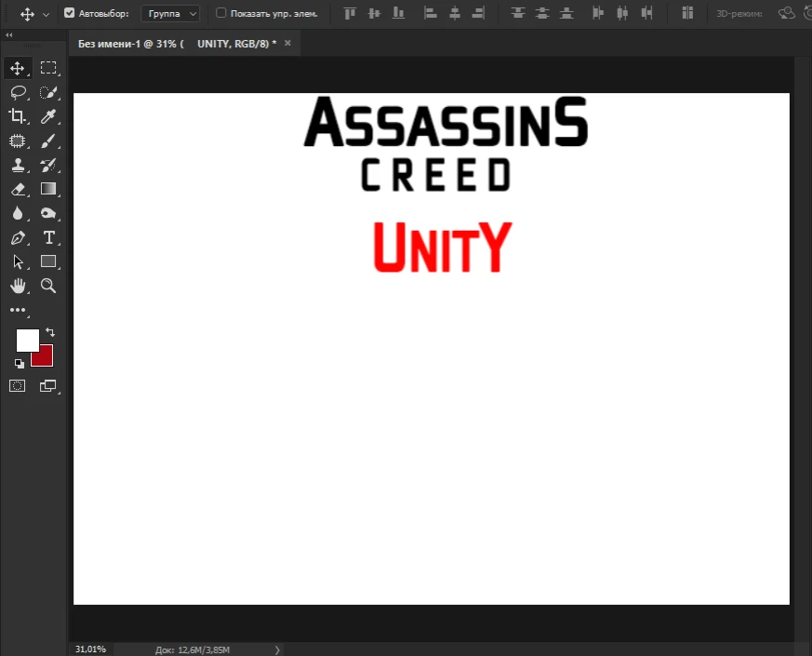Select the Move tool
Screen dimensions: 812x656
pos(17,67)
